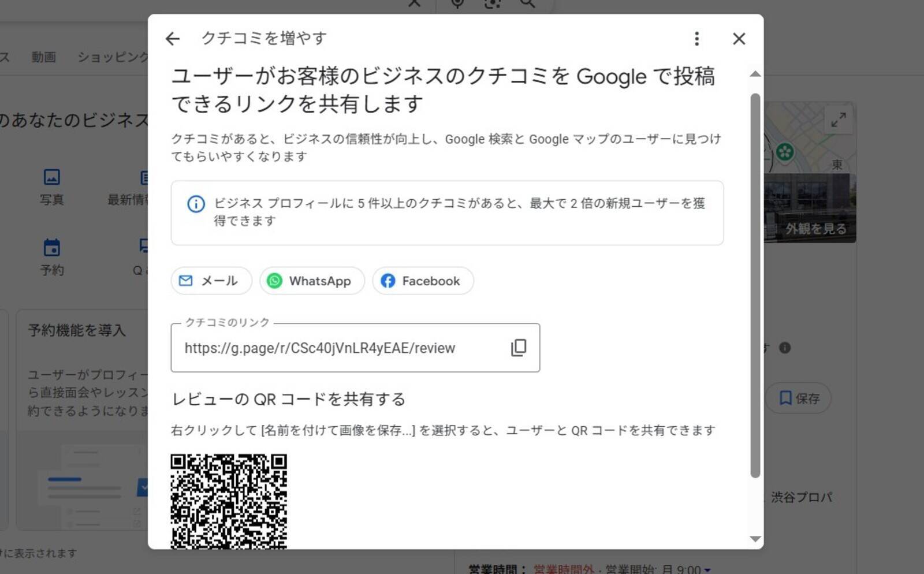
Task: Click the 保存 button in the background
Action: pyautogui.click(x=799, y=398)
